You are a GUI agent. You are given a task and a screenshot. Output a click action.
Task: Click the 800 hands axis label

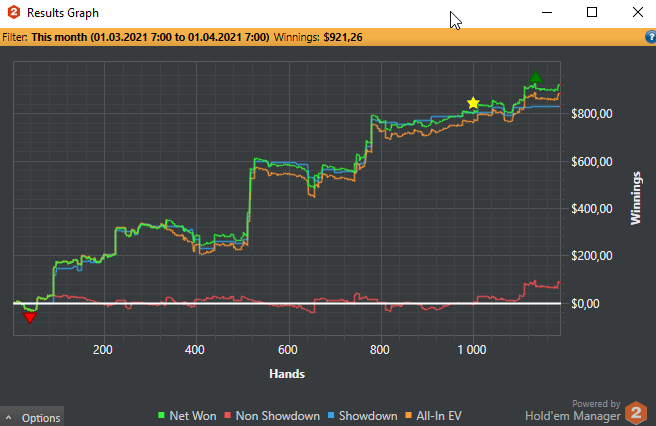(x=379, y=349)
